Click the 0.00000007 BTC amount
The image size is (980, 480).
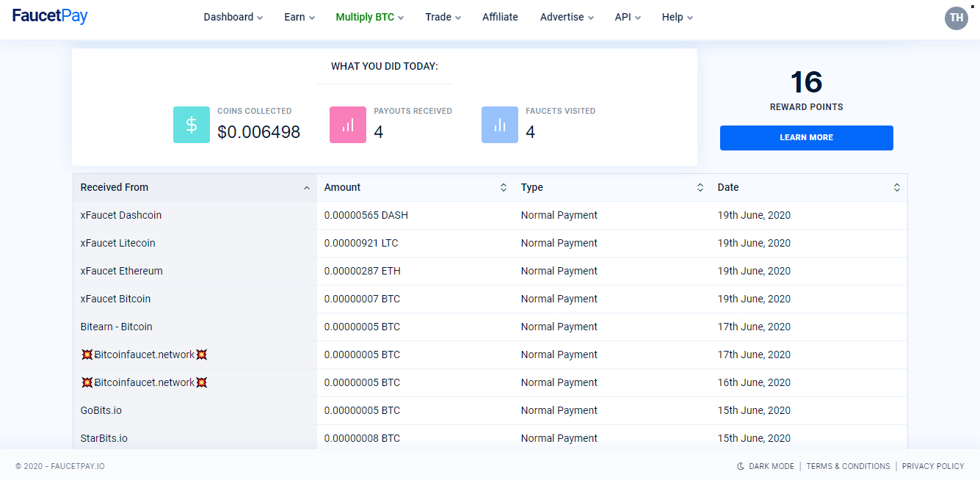tap(362, 299)
